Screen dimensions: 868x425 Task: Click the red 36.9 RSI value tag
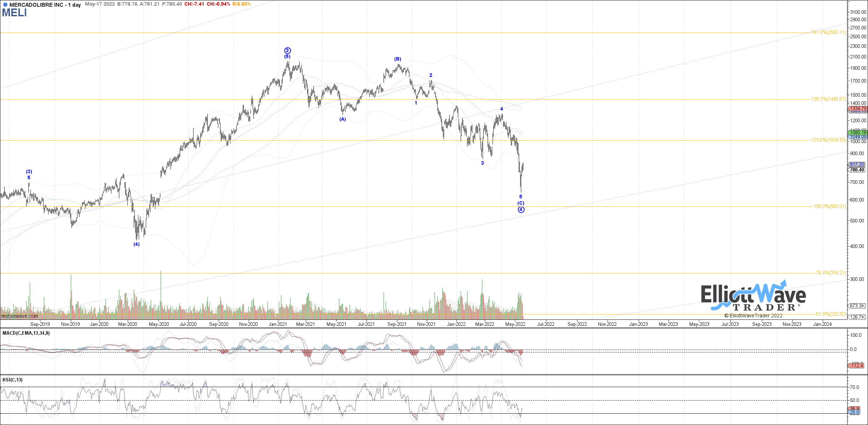[x=855, y=408]
